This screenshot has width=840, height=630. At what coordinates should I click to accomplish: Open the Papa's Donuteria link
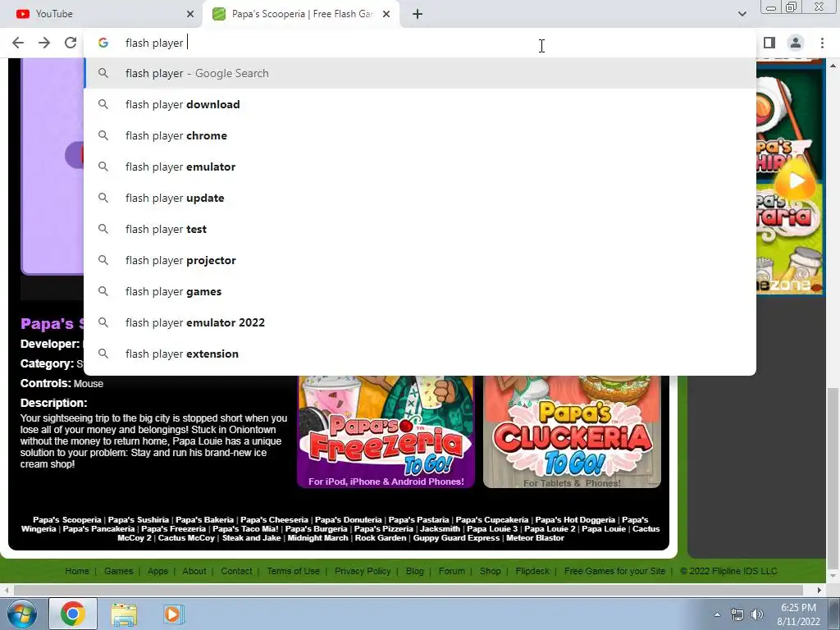tap(348, 519)
